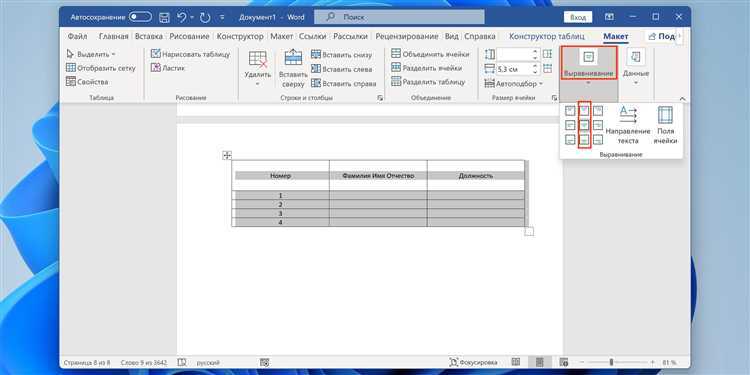Click Разделить таблицу split table

[428, 82]
